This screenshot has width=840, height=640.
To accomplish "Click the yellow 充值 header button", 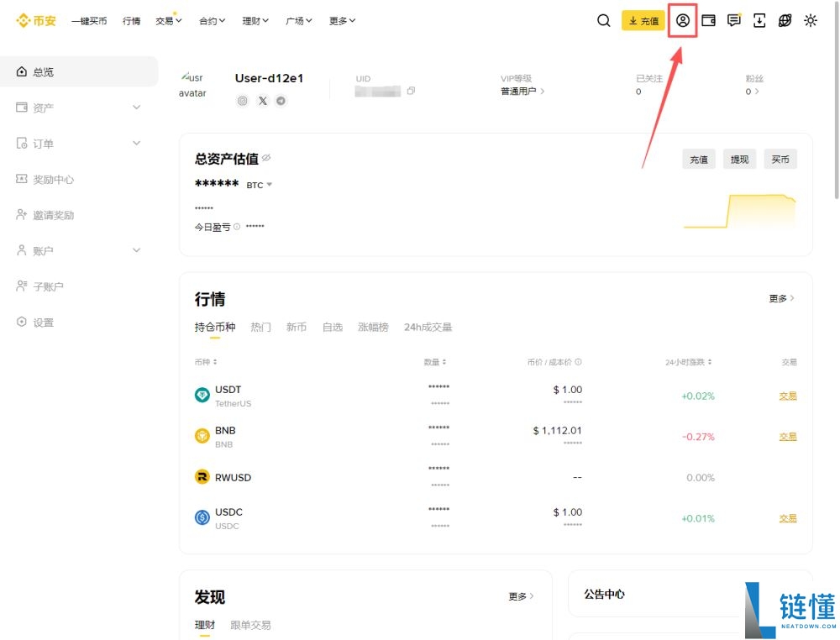I will coord(643,21).
